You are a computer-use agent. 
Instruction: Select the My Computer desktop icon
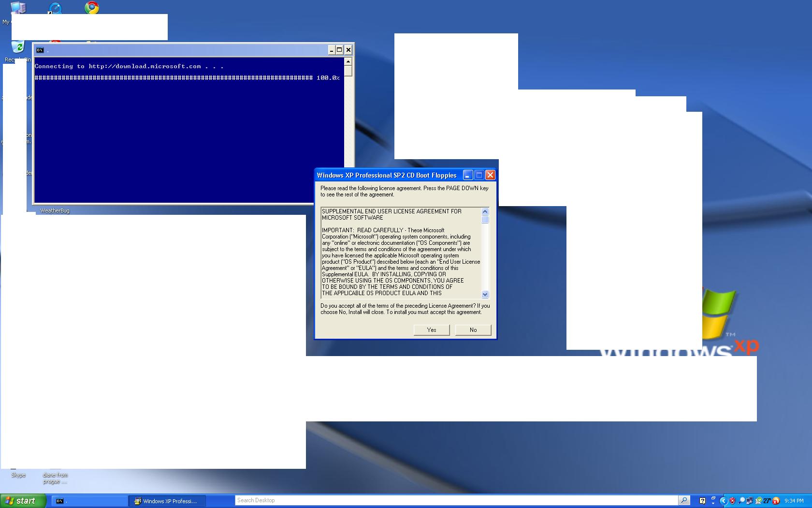[18, 7]
